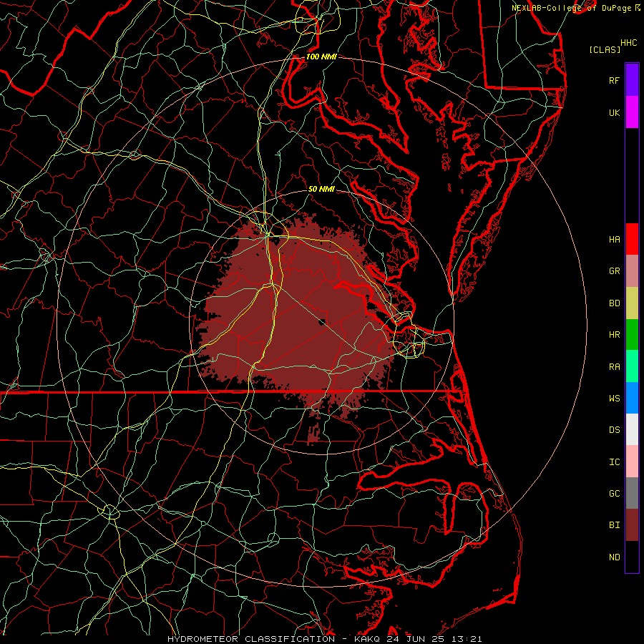
Task: Click the GC legend label
Action: click(614, 493)
